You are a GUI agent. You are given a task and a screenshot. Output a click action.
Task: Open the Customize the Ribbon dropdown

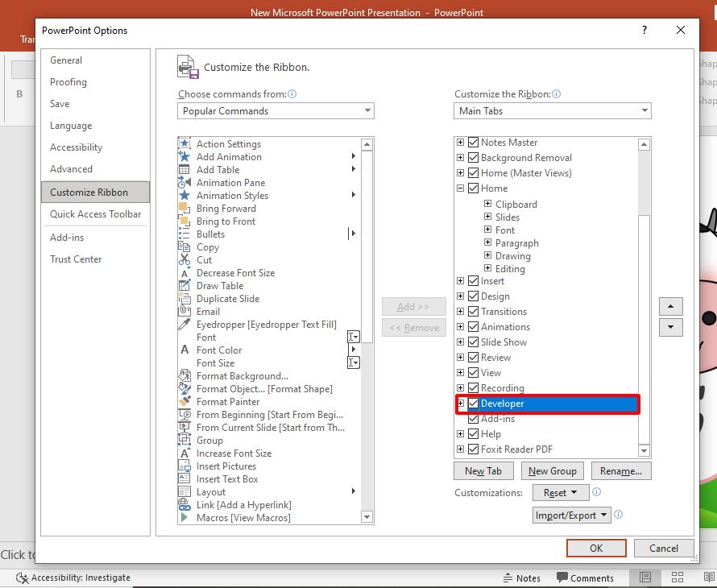pyautogui.click(x=553, y=111)
